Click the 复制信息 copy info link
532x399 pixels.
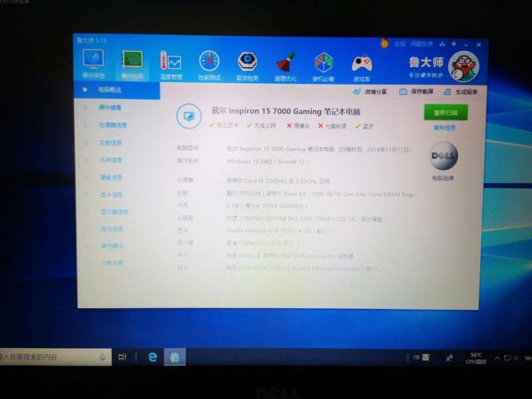pos(444,128)
